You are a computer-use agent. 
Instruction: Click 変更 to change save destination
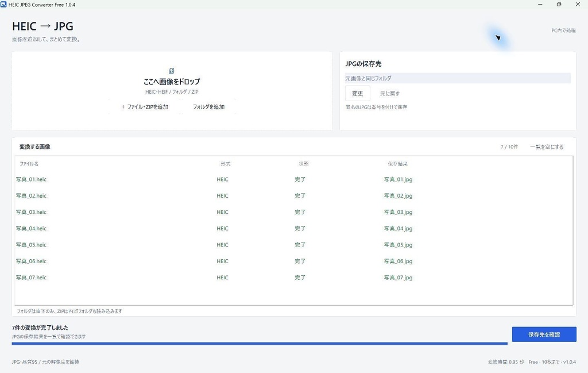(x=357, y=94)
